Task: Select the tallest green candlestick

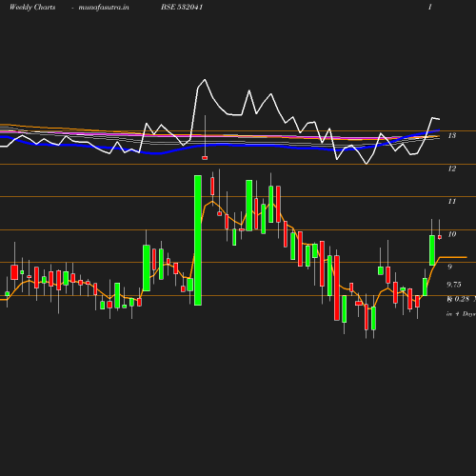Action: click(x=198, y=240)
